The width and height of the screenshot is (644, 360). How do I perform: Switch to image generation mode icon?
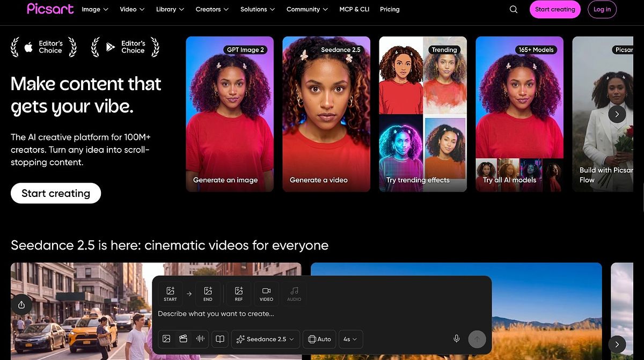[166, 339]
